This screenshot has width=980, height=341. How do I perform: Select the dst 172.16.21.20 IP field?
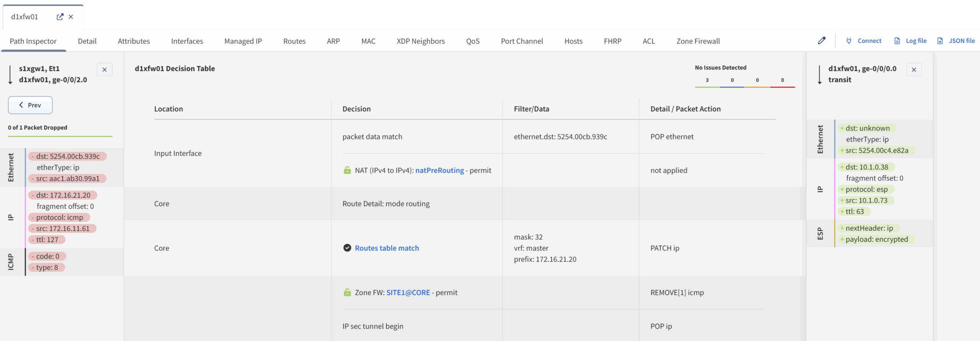63,195
